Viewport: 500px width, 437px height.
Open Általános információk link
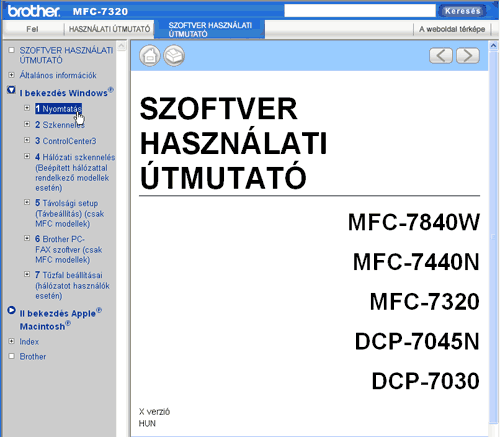tap(58, 75)
